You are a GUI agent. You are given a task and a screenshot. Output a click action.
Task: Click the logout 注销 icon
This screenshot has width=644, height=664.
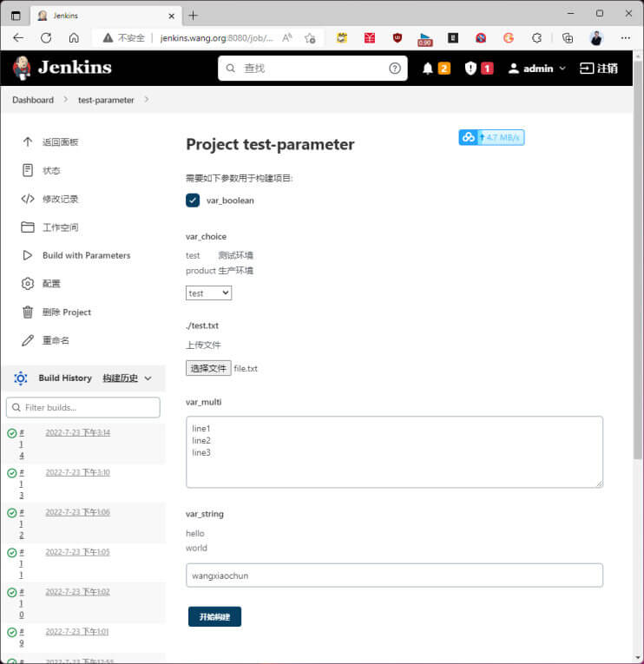pos(587,69)
